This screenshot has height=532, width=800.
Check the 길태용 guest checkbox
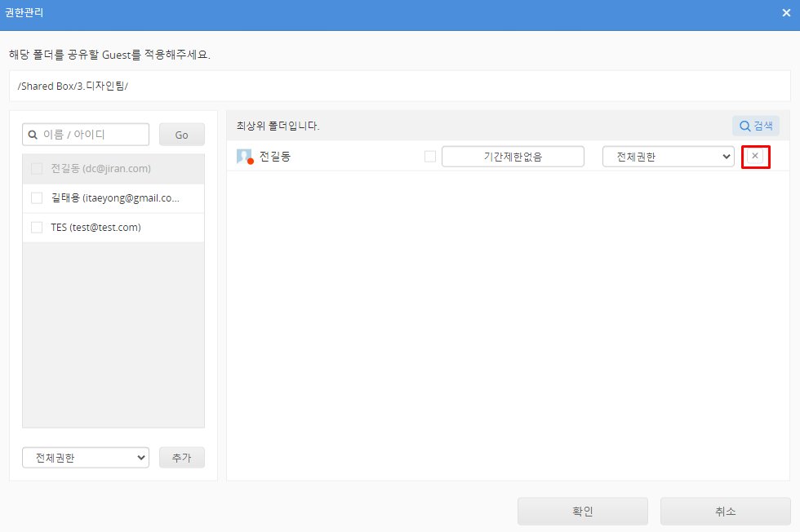37,198
